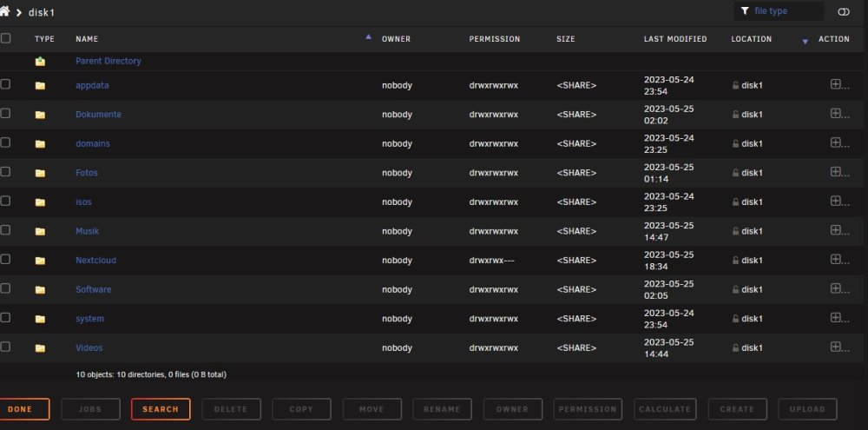Open the Parent Directory link
This screenshot has height=430, width=868.
[x=108, y=61]
